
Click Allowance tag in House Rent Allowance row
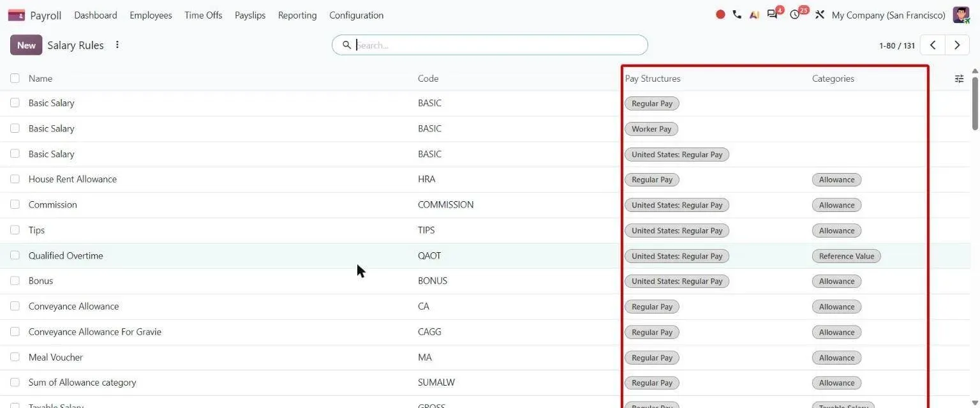point(836,180)
